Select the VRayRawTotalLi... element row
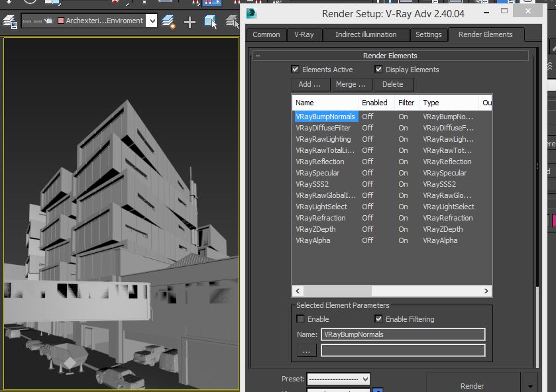This screenshot has width=556, height=392. 392,150
